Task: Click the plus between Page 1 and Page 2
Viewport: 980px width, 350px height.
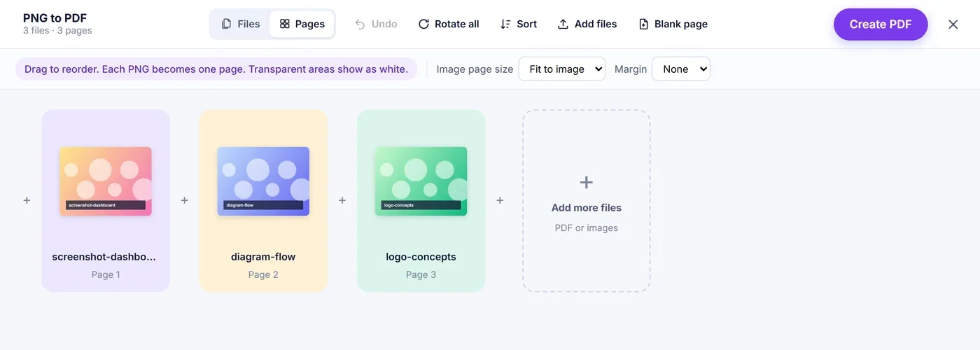Action: (x=185, y=200)
